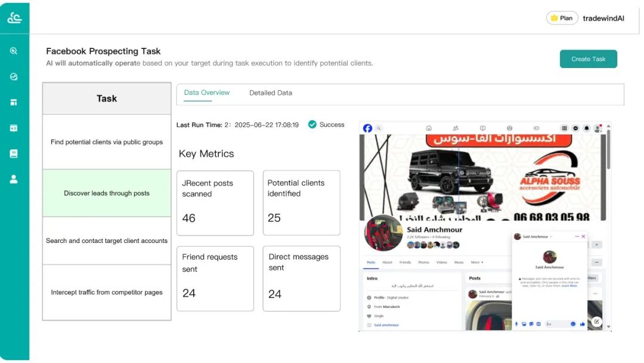Click the Facebook notifications bell icon
644x363 pixels.
[x=587, y=128]
